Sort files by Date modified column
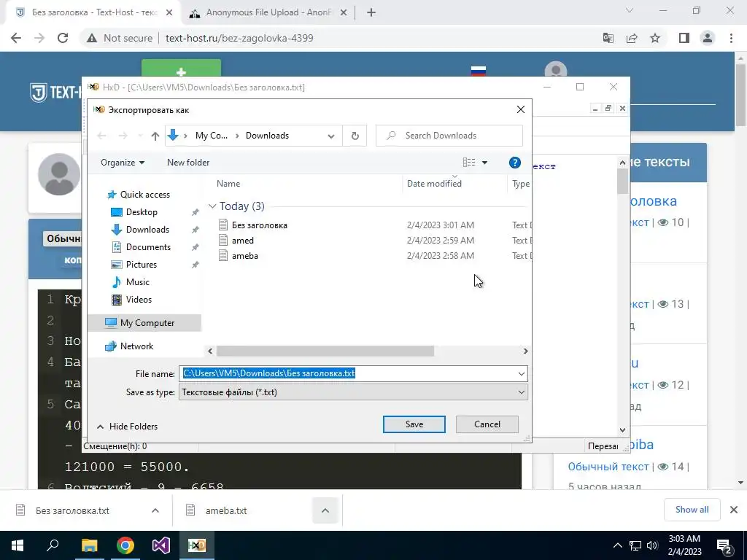Screen dimensions: 747x560 tap(434, 183)
